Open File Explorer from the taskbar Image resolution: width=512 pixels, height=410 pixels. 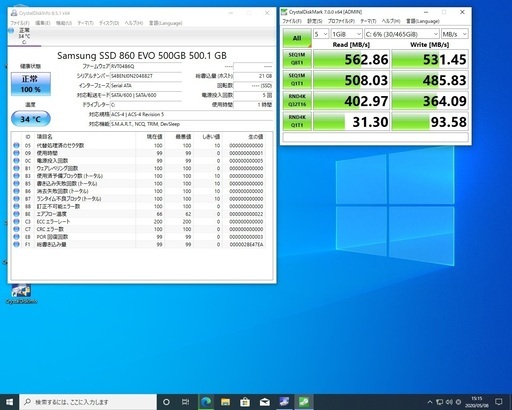pos(225,402)
